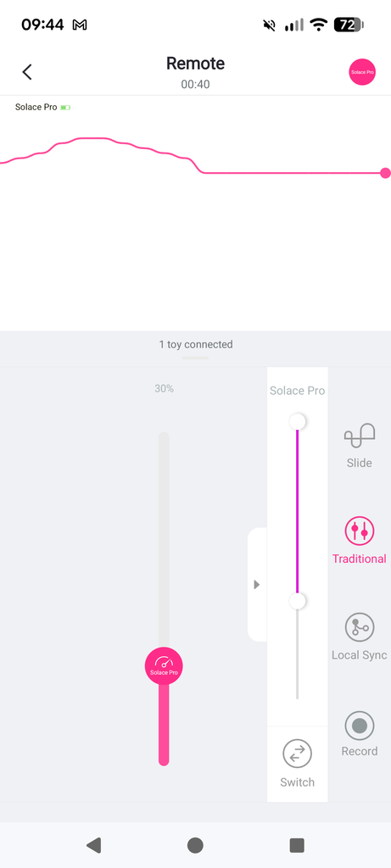This screenshot has width=391, height=868.
Task: Open the Solace Pro pink avatar icon
Action: click(362, 73)
